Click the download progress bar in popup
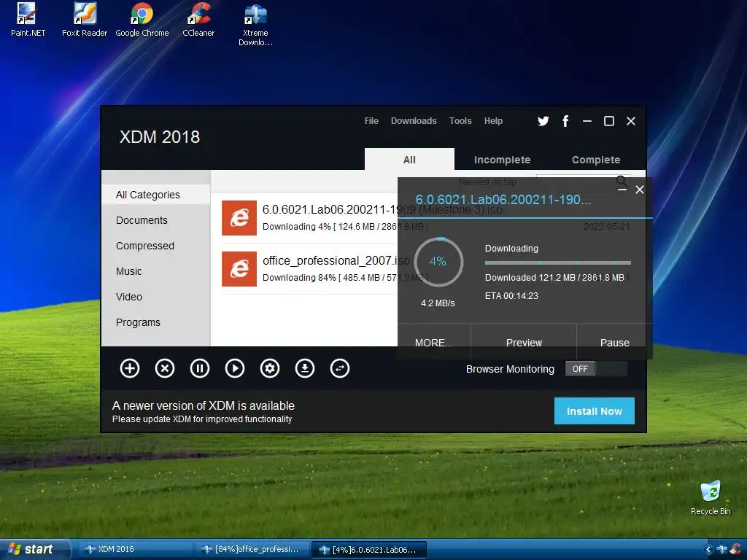The height and width of the screenshot is (560, 747). click(558, 262)
